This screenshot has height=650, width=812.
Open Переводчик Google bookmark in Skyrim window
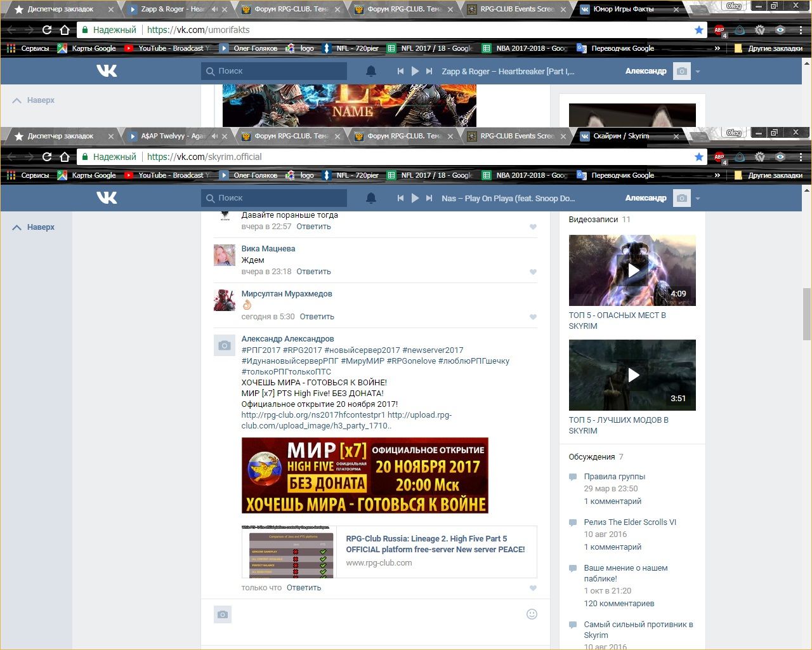(615, 175)
